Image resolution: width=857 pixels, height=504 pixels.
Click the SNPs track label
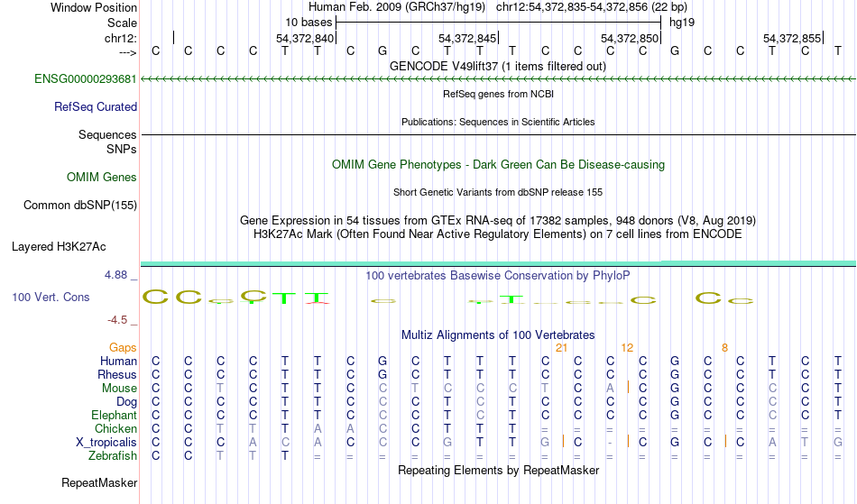[x=122, y=149]
